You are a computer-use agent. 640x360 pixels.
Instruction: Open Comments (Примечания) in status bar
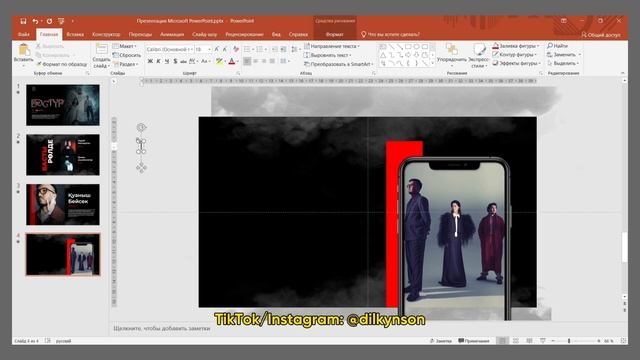pyautogui.click(x=474, y=341)
